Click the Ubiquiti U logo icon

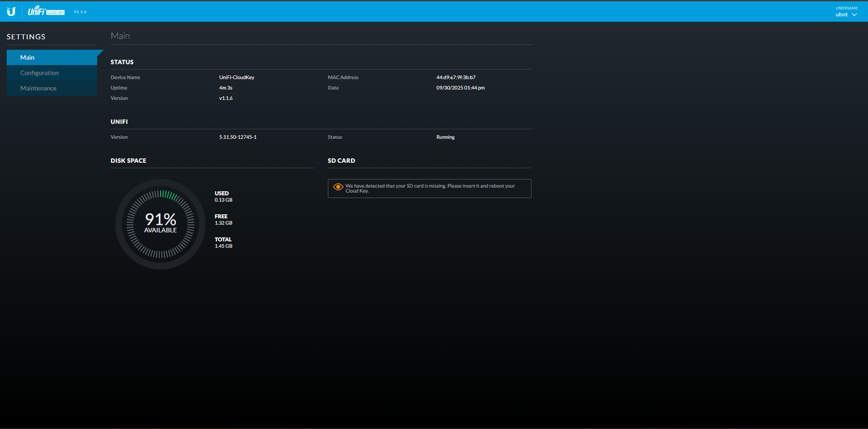coord(11,11)
